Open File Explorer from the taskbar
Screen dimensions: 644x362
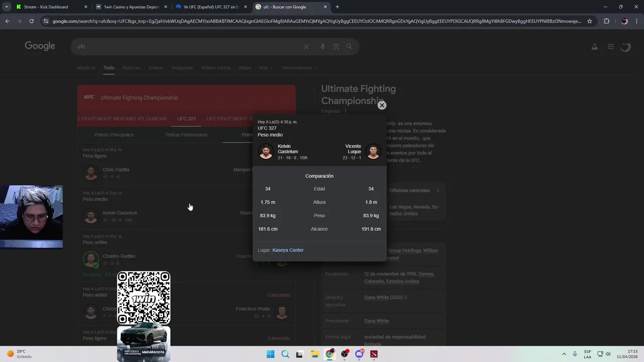(314, 354)
